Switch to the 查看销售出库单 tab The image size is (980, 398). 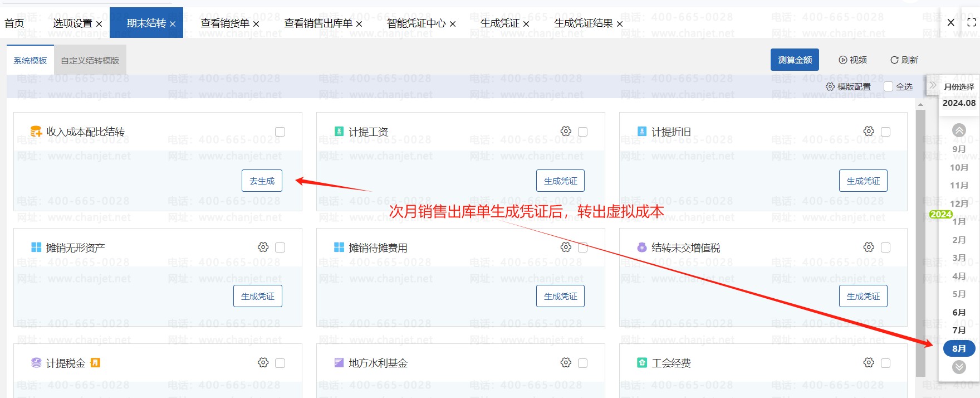pyautogui.click(x=318, y=23)
